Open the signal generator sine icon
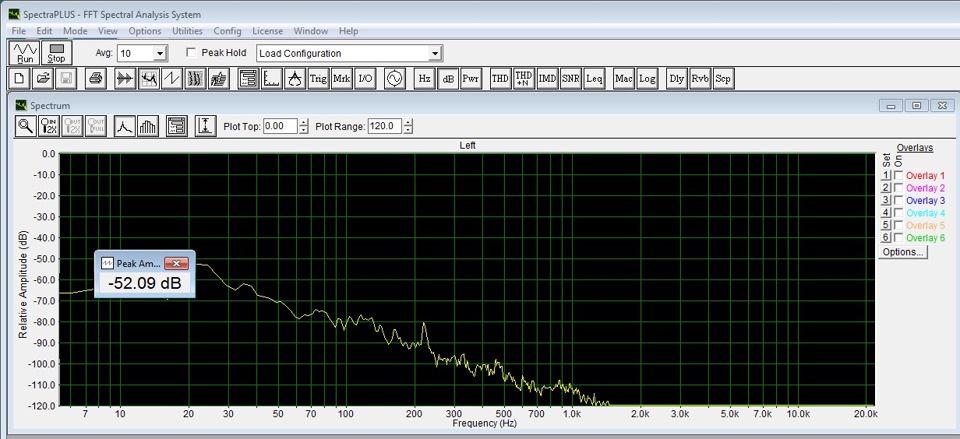The width and height of the screenshot is (960, 439). click(x=392, y=78)
